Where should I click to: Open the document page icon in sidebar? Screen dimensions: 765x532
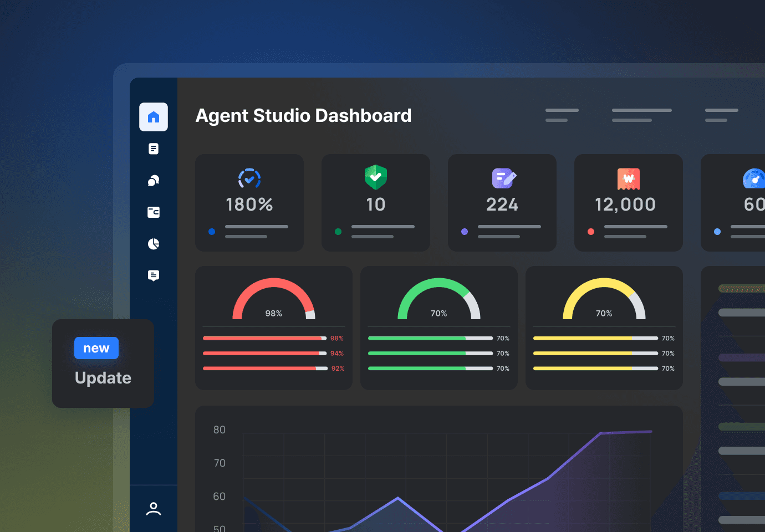pyautogui.click(x=154, y=149)
